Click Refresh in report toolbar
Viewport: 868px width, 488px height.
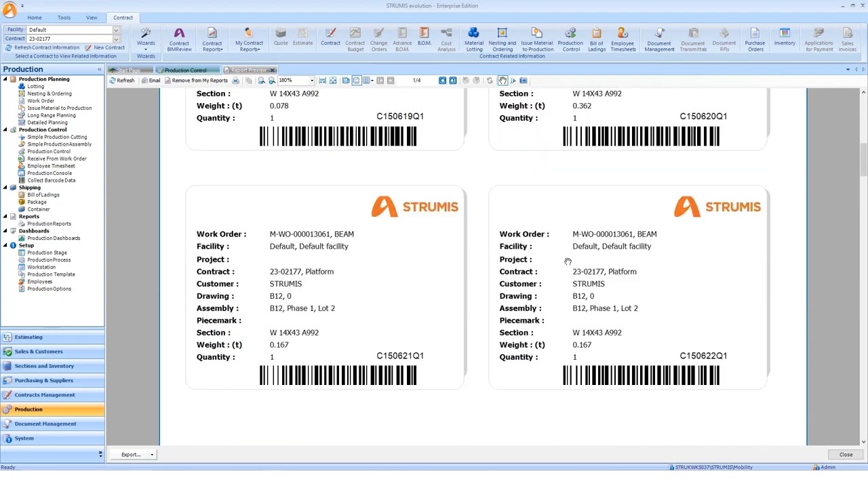tap(122, 81)
